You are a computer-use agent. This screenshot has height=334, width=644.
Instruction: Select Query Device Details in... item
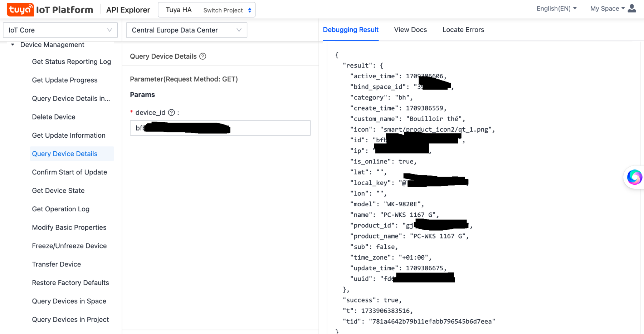coord(71,98)
